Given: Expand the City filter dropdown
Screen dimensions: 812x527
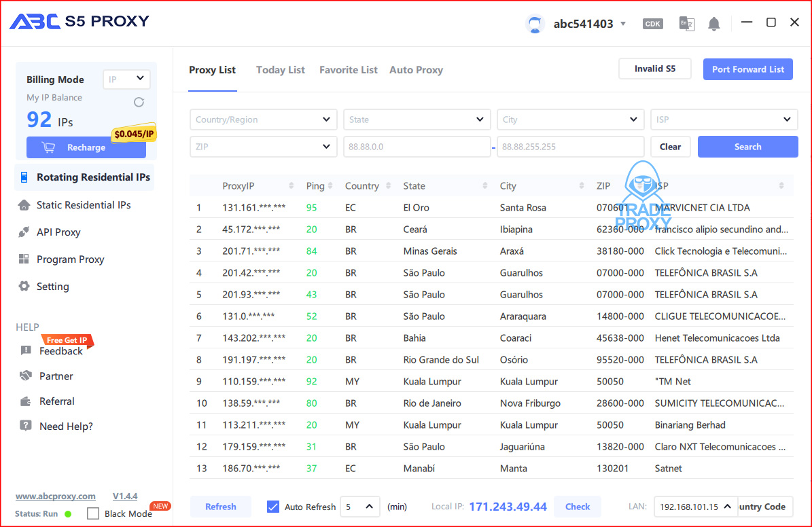Looking at the screenshot, I should click(x=570, y=120).
